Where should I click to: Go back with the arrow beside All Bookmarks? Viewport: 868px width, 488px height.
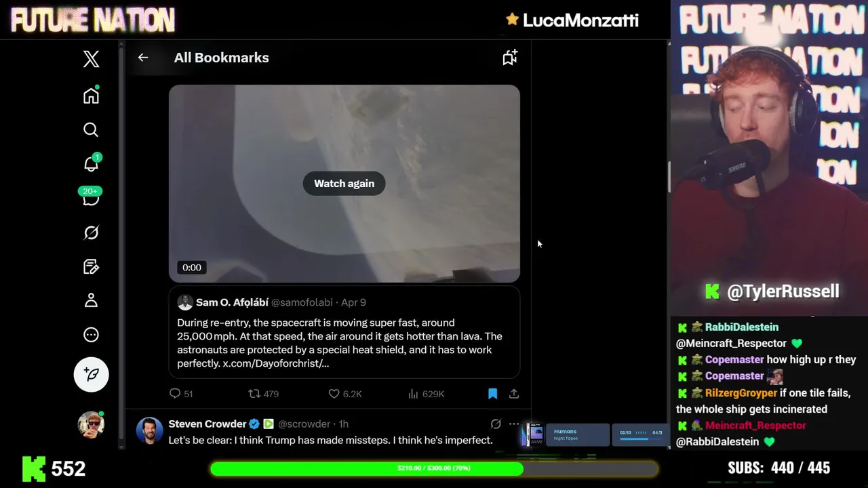pos(143,58)
